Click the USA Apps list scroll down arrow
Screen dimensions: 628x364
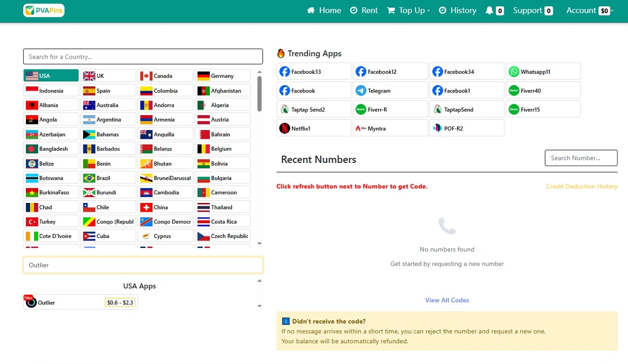pos(259,306)
